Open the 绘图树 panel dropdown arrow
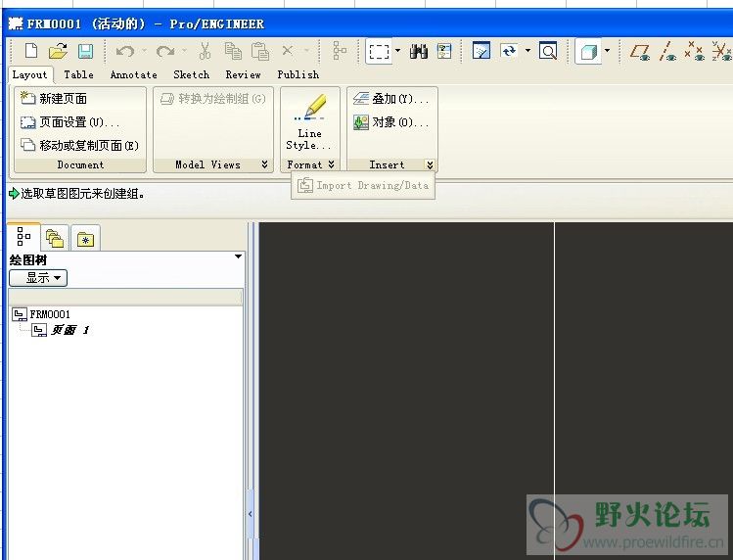The image size is (733, 560). coord(238,257)
